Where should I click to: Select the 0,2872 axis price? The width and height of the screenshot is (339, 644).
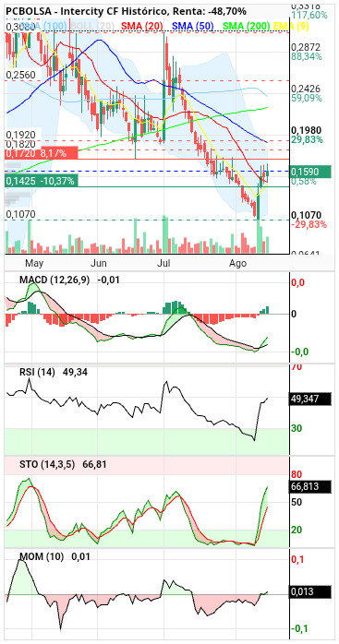(306, 48)
